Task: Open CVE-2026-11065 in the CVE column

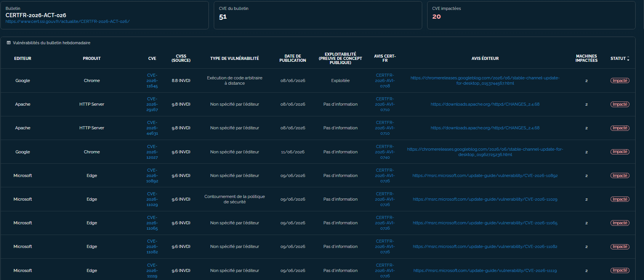Action: coord(152,223)
